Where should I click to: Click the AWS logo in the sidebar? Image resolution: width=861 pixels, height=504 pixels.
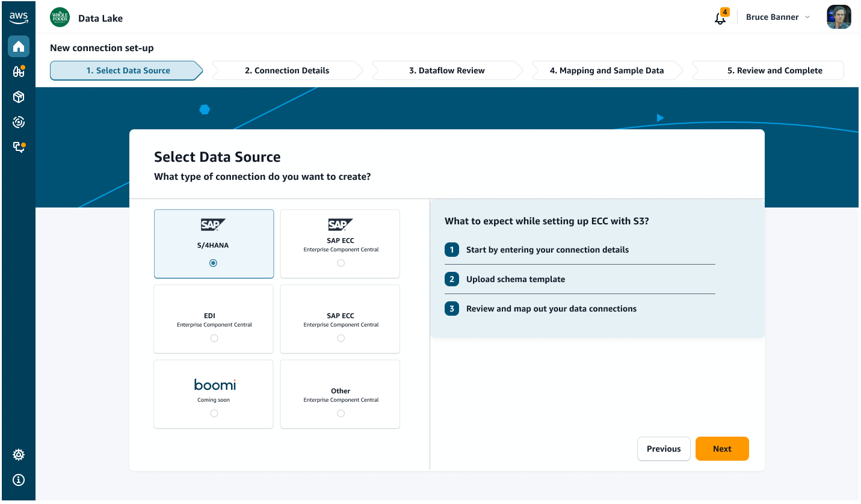coord(18,18)
